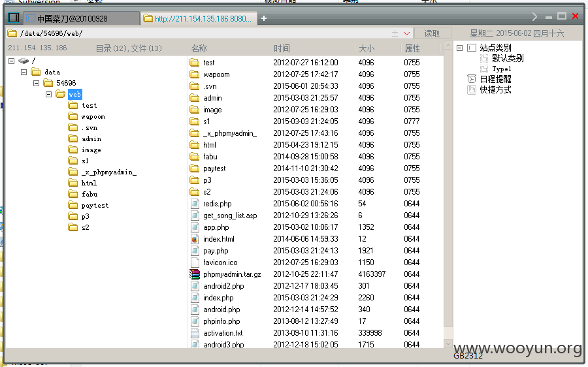Sort files by the 时间 column header

(282, 48)
